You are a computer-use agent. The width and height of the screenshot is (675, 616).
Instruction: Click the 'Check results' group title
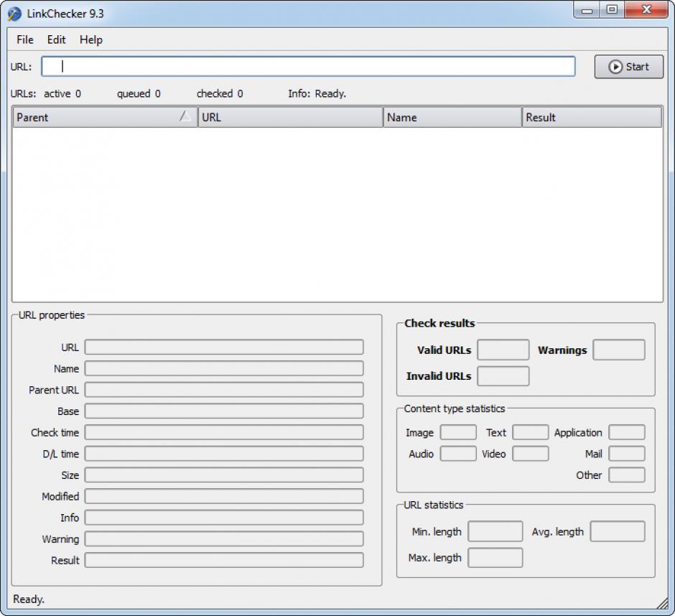[x=439, y=323]
